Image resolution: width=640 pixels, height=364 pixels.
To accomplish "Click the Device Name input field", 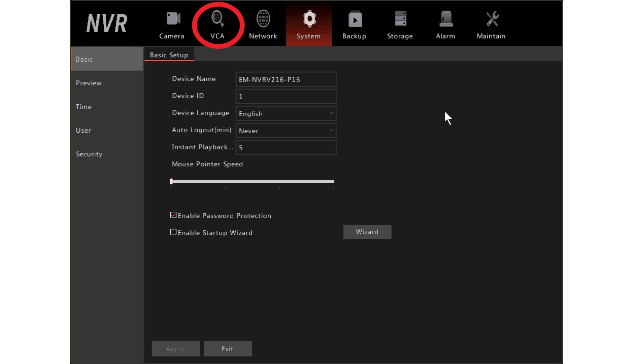I will [286, 80].
